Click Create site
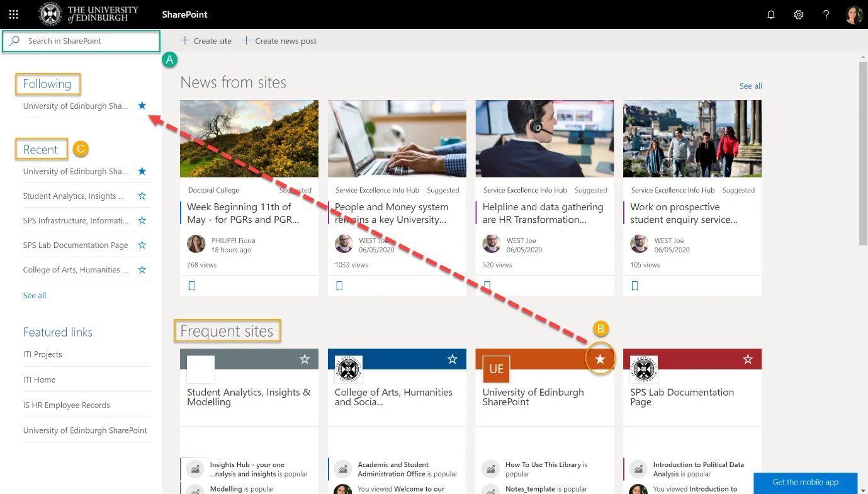868x494 pixels. [206, 40]
